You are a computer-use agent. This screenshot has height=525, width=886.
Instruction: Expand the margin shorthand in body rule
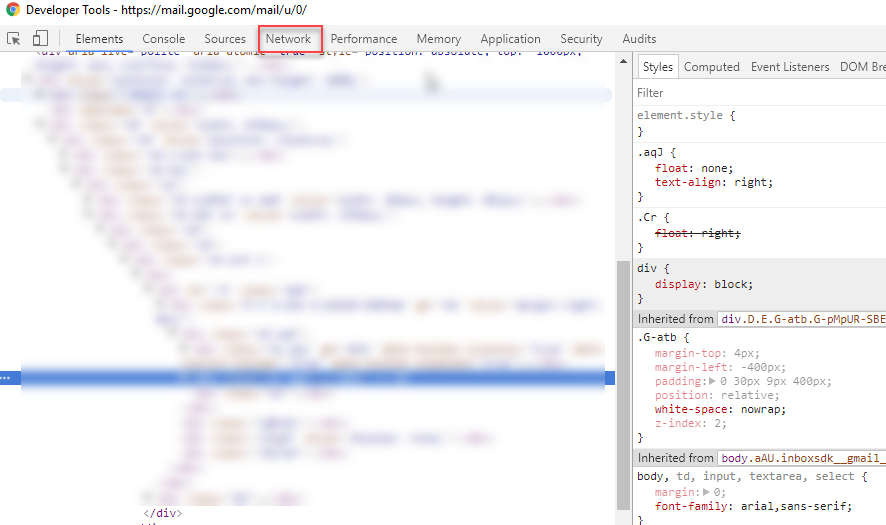pos(705,492)
